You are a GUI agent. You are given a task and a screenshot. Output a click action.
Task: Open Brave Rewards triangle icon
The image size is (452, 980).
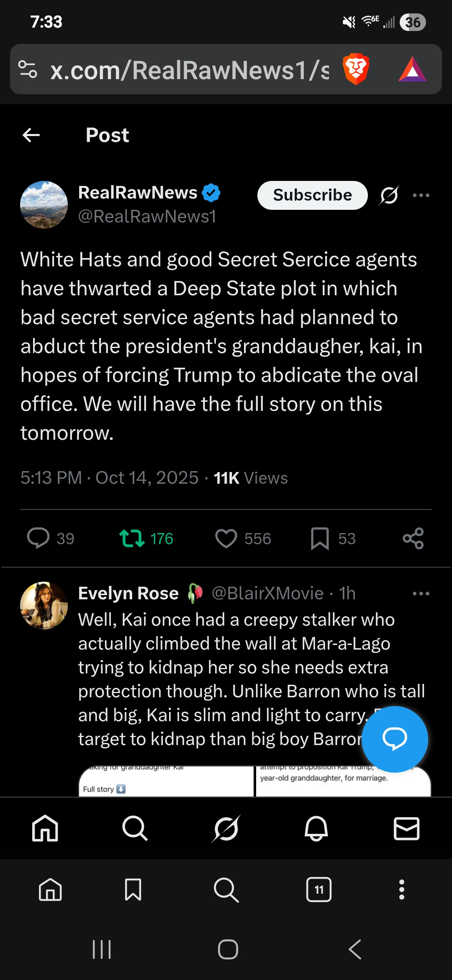point(413,70)
